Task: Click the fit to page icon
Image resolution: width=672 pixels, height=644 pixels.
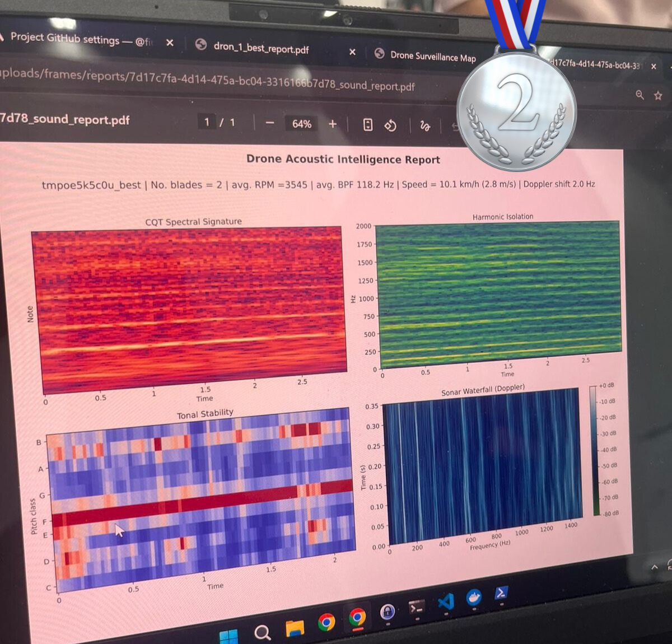Action: click(368, 124)
